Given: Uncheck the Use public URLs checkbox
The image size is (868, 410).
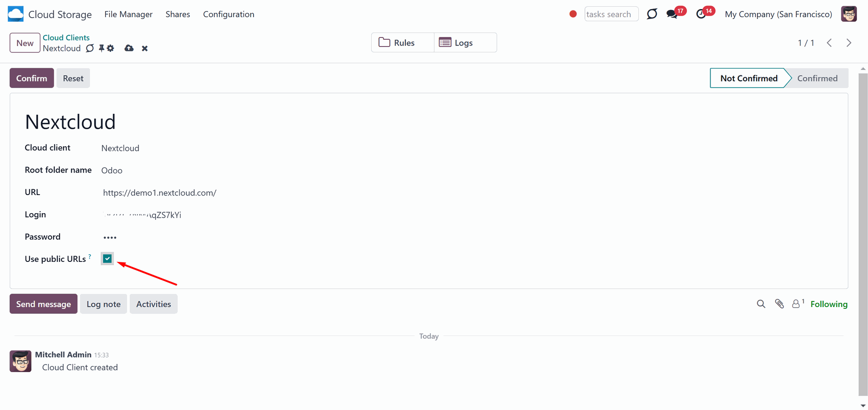Looking at the screenshot, I should click(107, 259).
